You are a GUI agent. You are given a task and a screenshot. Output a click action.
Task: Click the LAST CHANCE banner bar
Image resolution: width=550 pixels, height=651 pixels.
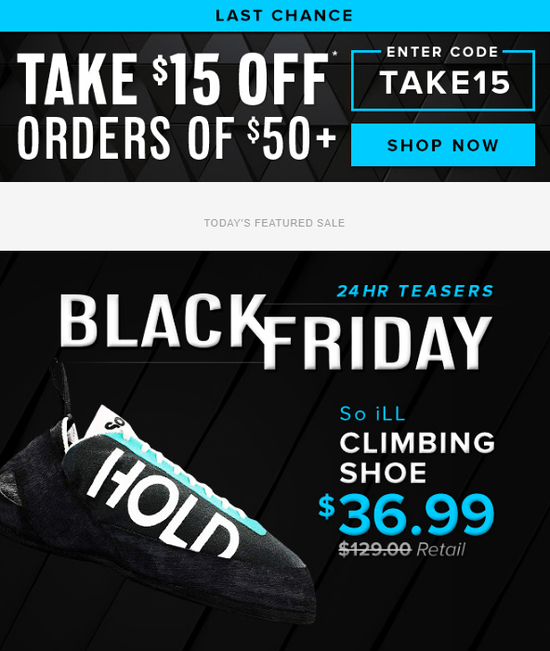point(275,15)
